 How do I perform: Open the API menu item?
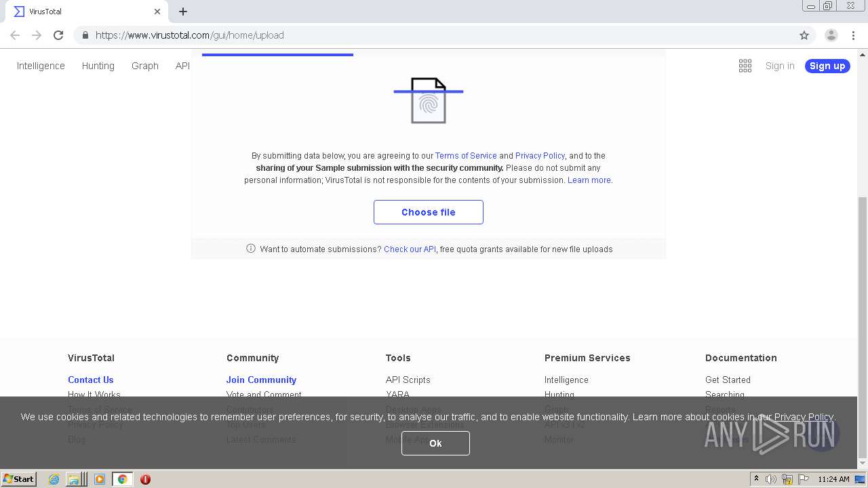(x=182, y=66)
